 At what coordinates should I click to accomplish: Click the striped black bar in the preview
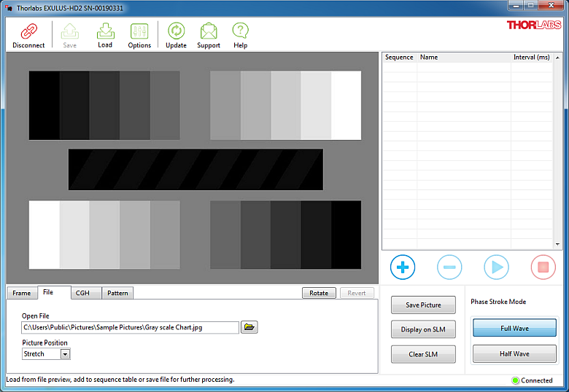click(x=196, y=170)
